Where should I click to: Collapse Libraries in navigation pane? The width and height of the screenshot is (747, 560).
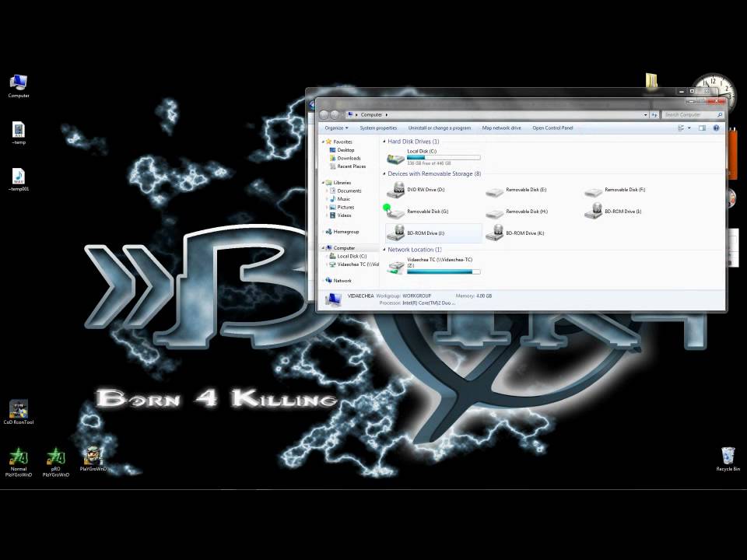tap(323, 182)
